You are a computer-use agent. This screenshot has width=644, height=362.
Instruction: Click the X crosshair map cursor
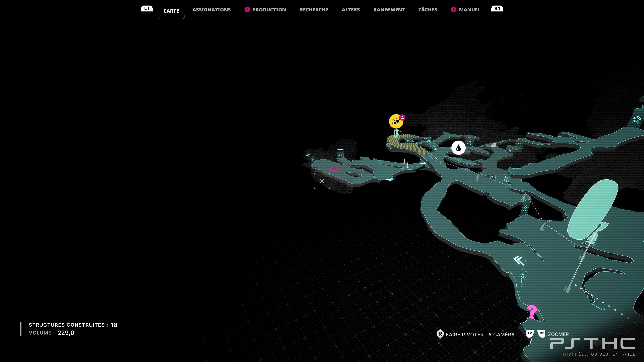[322, 181]
